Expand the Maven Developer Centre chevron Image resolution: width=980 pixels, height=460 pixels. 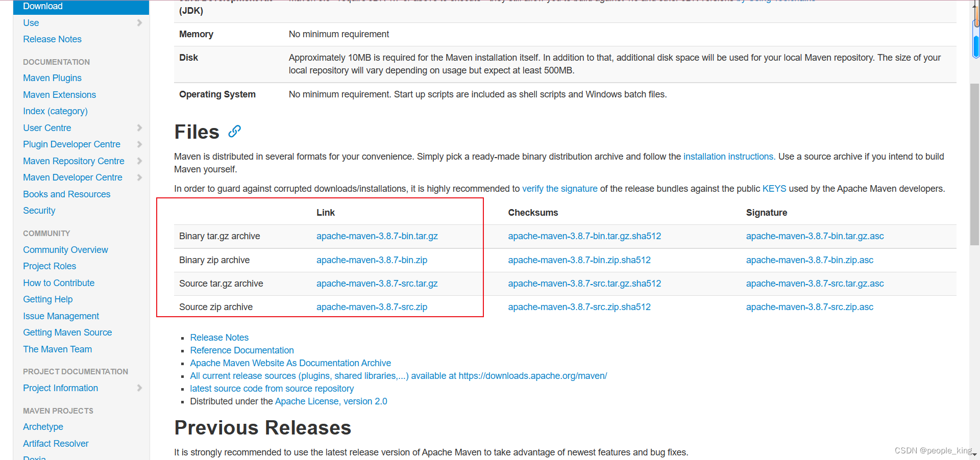point(139,177)
